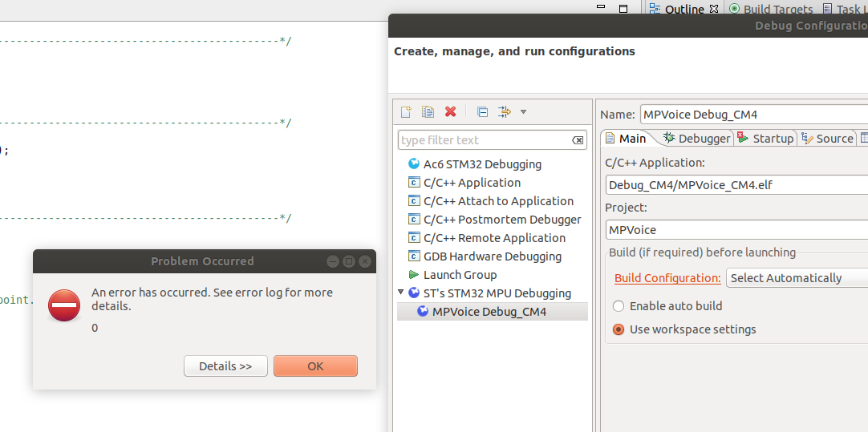Open the Build Configuration dropdown
The width and height of the screenshot is (868, 432).
(796, 278)
